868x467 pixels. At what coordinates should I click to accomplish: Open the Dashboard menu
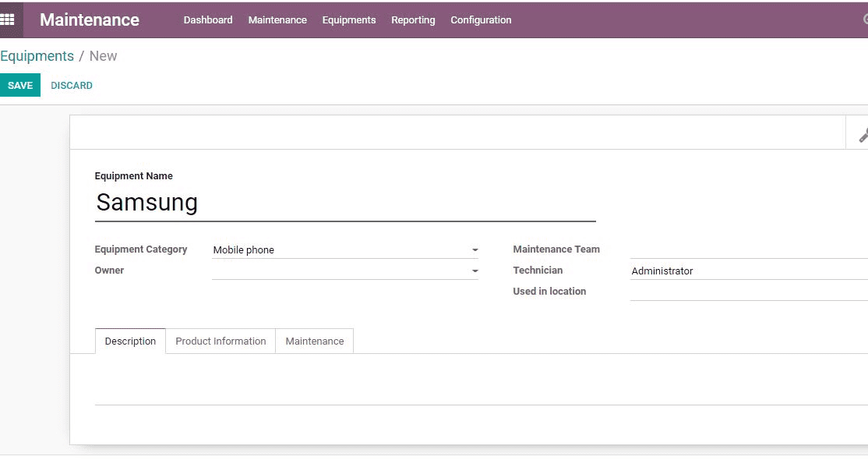tap(208, 20)
